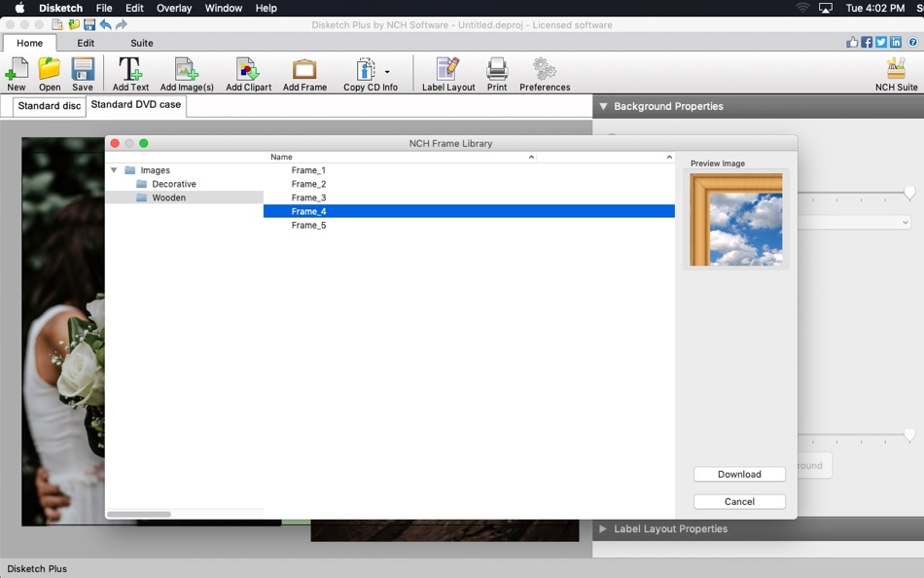
Task: Click the Name column sort arrow
Action: pos(531,157)
